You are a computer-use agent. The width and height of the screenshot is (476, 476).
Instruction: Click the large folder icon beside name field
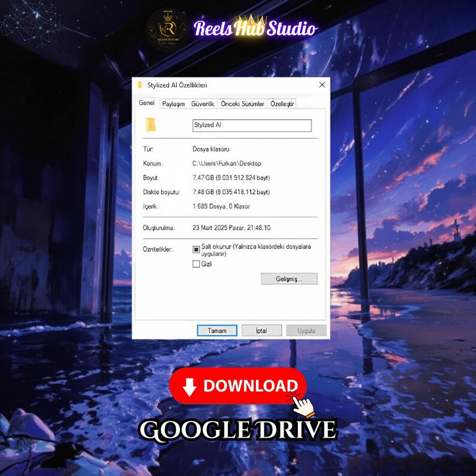pos(150,125)
